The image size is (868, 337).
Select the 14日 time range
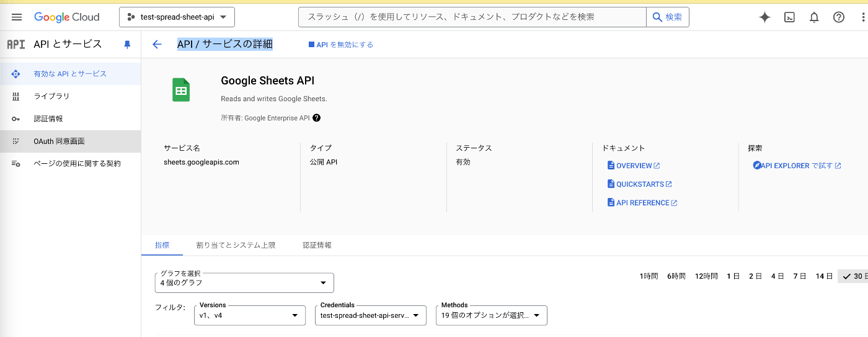tap(824, 276)
